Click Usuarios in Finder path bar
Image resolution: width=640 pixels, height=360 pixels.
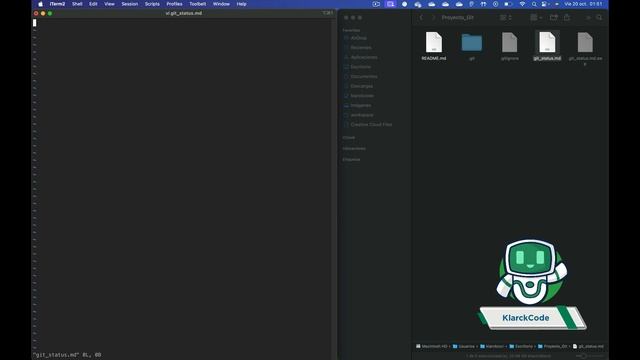[x=464, y=346]
